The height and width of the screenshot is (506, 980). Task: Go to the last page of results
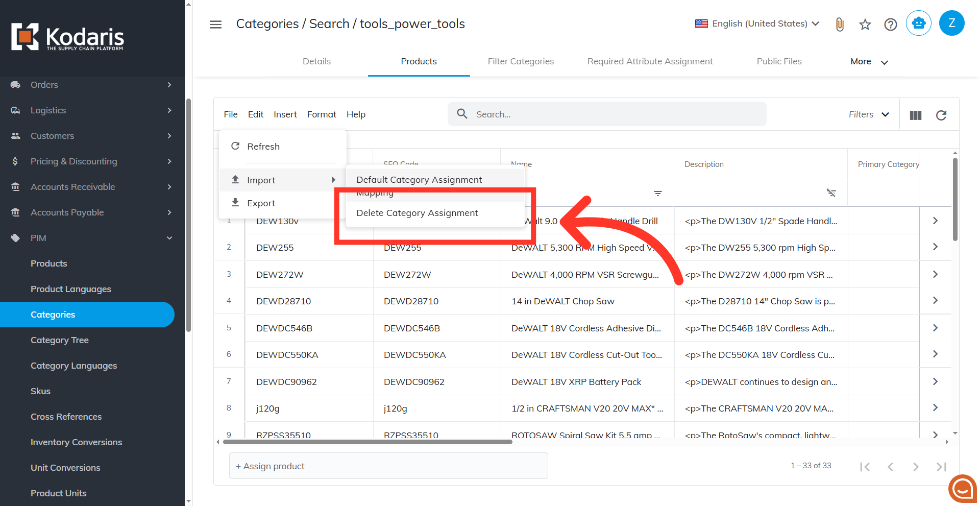point(941,467)
